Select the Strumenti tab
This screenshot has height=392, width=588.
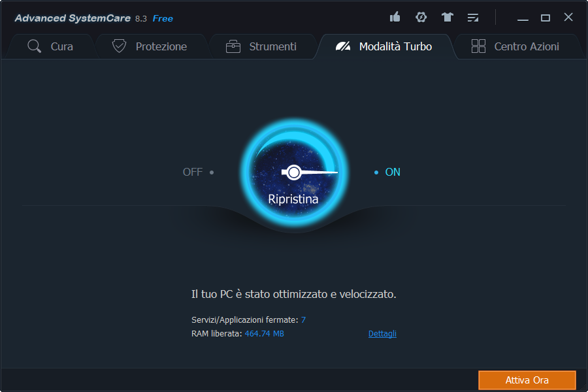pyautogui.click(x=262, y=46)
